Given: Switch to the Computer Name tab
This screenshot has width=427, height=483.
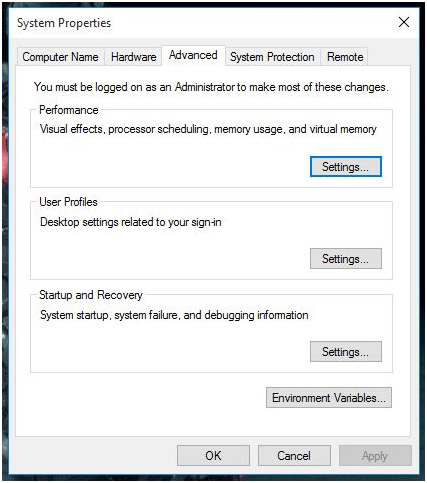Looking at the screenshot, I should pyautogui.click(x=60, y=57).
